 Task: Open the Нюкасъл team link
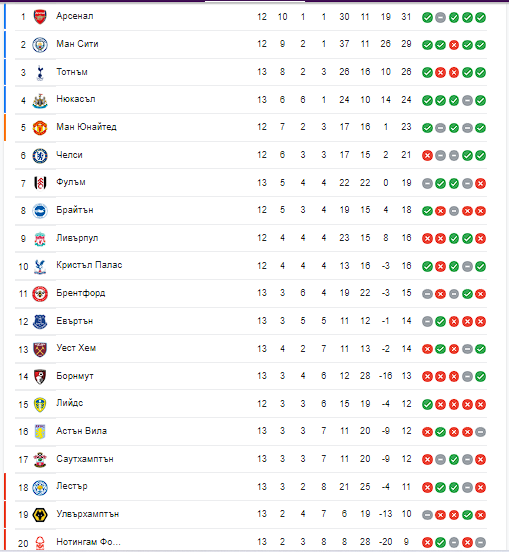pyautogui.click(x=76, y=99)
